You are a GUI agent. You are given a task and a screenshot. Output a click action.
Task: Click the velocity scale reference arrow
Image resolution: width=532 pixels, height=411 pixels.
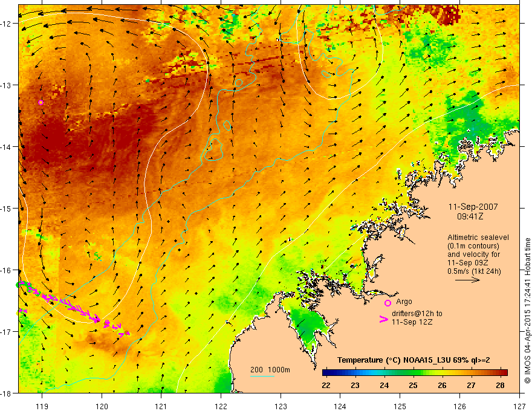[x=467, y=280]
